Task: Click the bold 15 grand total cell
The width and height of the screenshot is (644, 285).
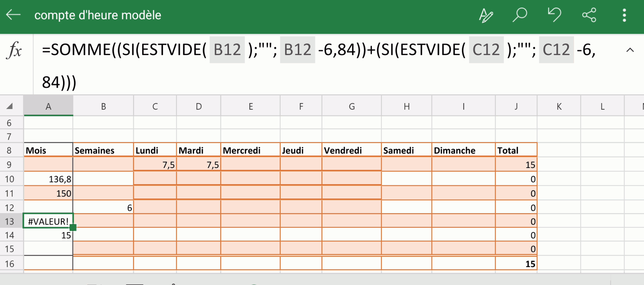Action: click(x=516, y=264)
